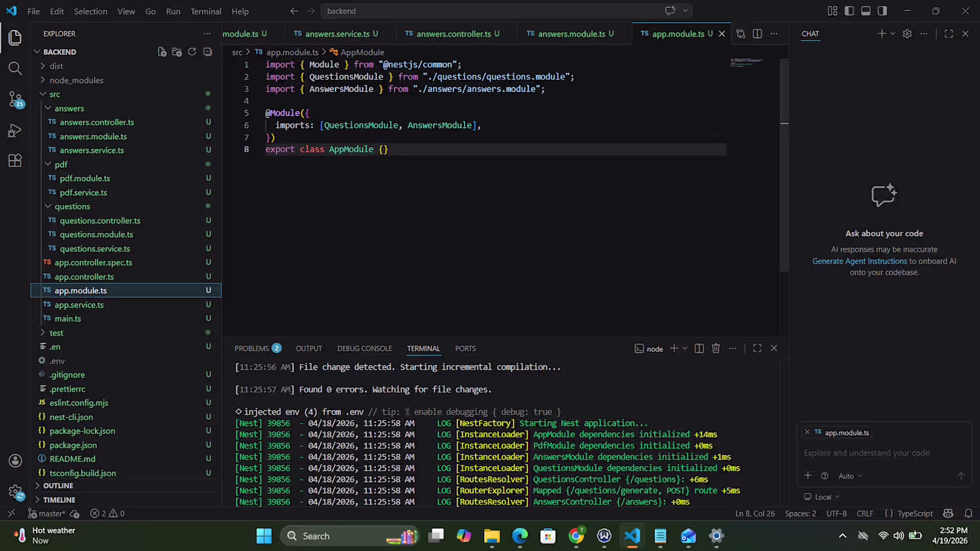Split the editor to the right
The image size is (980, 551).
pyautogui.click(x=757, y=34)
